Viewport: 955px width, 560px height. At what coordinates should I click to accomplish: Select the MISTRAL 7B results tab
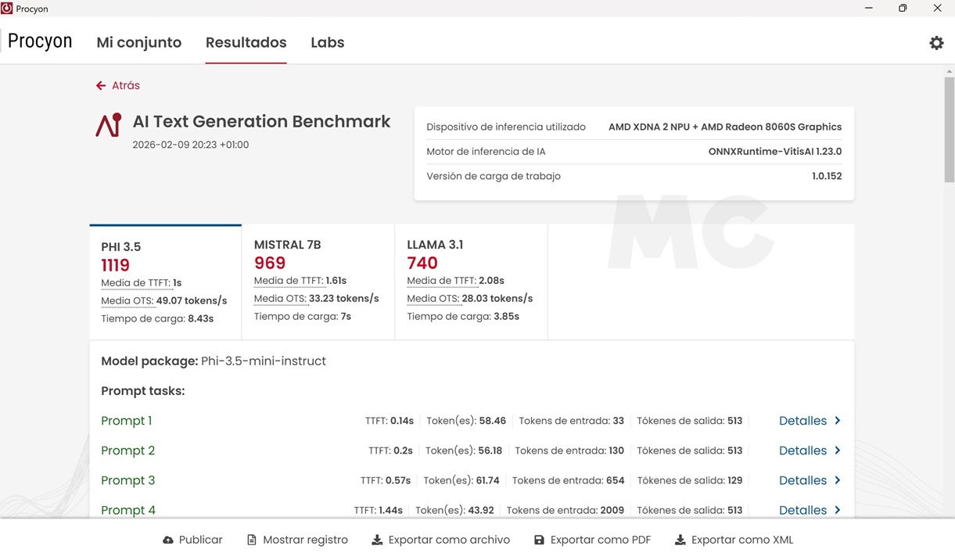pyautogui.click(x=318, y=281)
